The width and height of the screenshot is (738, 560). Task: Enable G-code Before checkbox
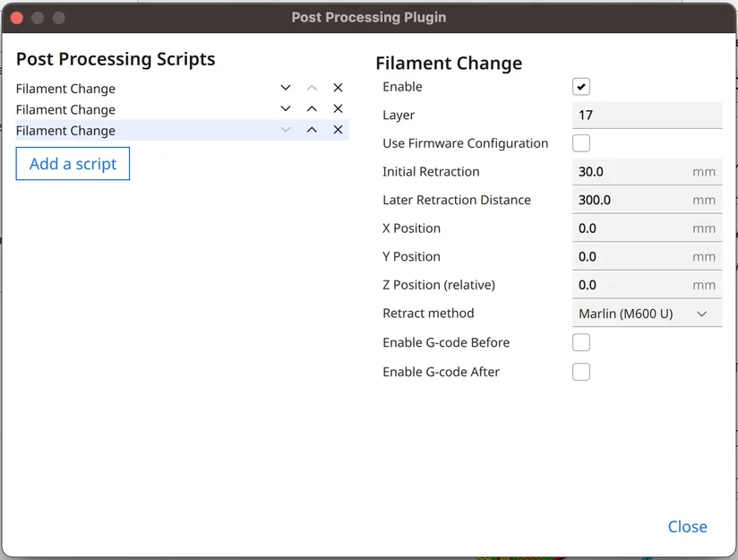pos(581,342)
